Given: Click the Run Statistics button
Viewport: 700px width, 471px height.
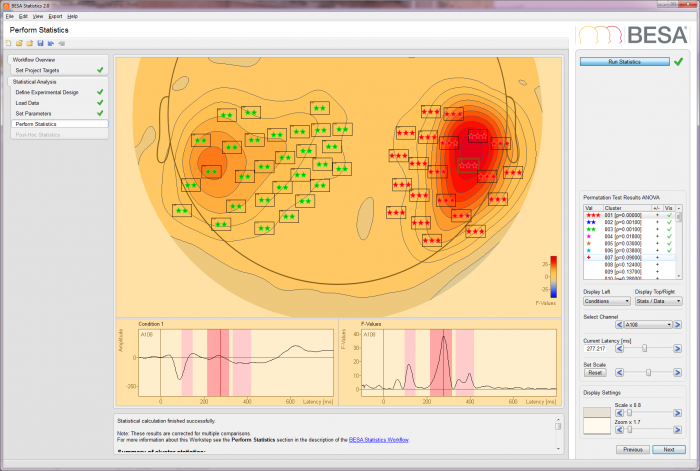Looking at the screenshot, I should coord(625,62).
